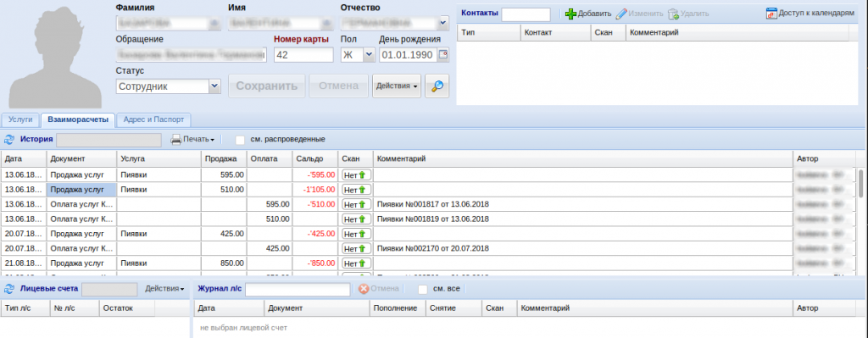The image size is (868, 338).
Task: Upload scan for row Пиявки №001819
Action: (x=357, y=219)
